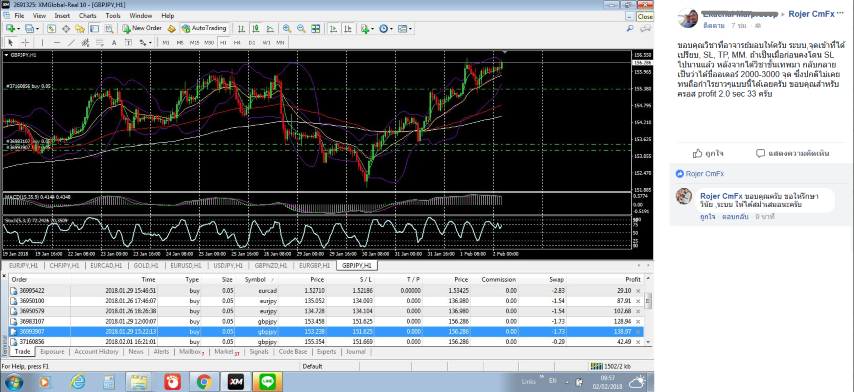Click the Zoom In magnifier icon
The height and width of the screenshot is (392, 854).
[286, 28]
